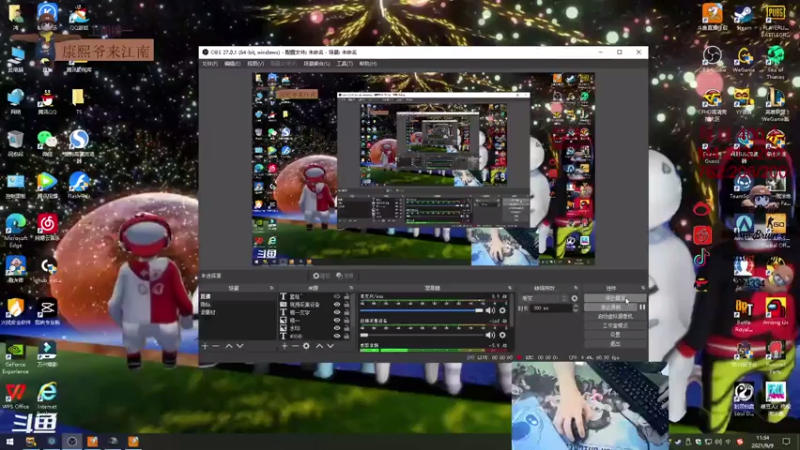Screen dimensions: 800x450
Task: Open the 帮助(H) menu in OBS
Action: click(x=368, y=64)
